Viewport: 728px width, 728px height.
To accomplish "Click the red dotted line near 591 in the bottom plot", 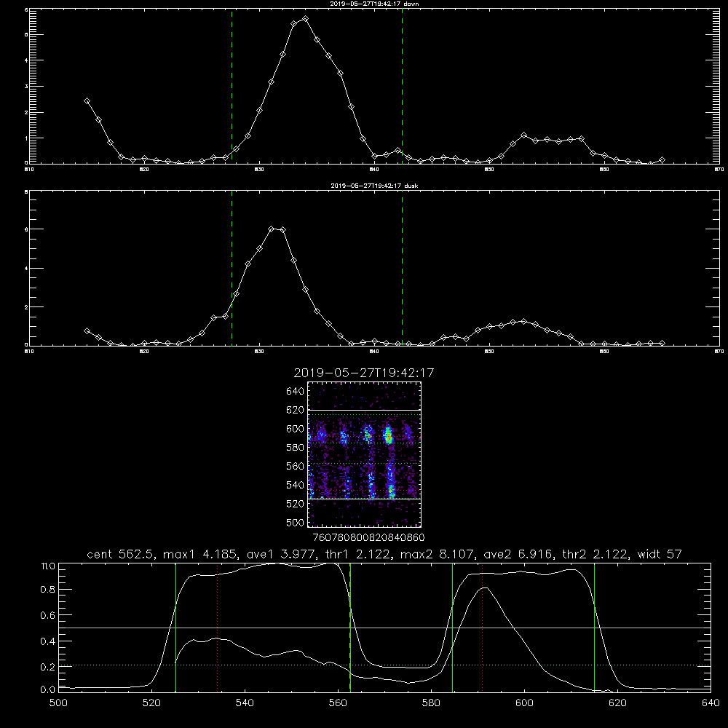I will pyautogui.click(x=483, y=627).
